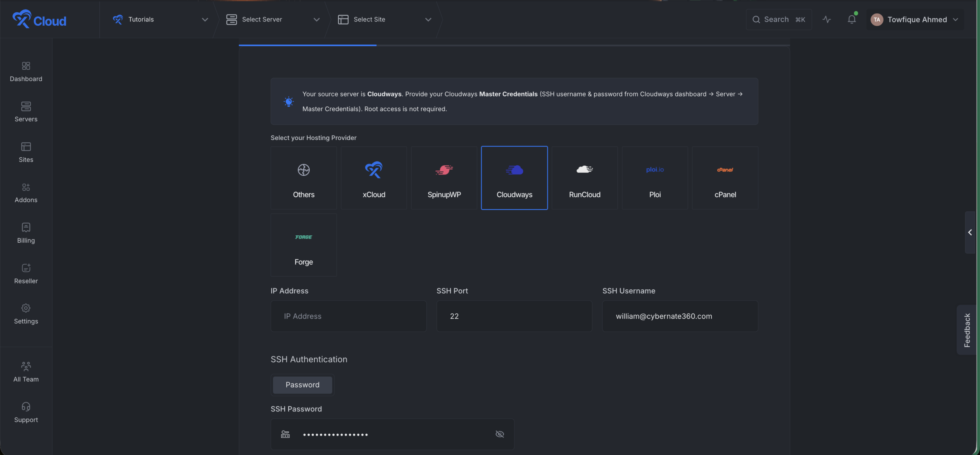Open Addons from the sidebar
This screenshot has height=455, width=980.
(x=26, y=193)
